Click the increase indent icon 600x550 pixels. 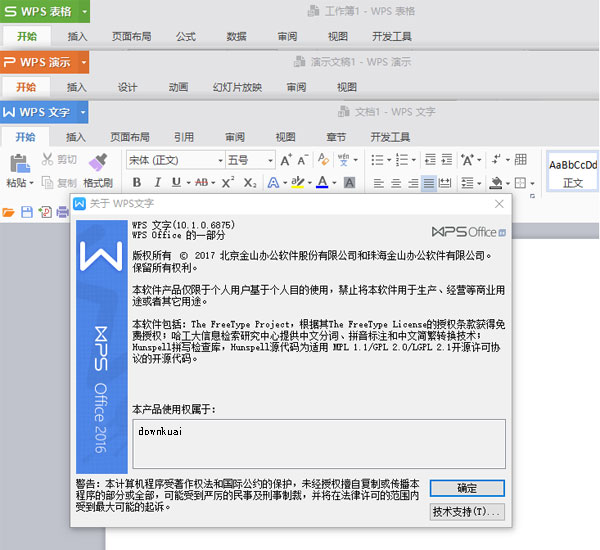tap(447, 160)
